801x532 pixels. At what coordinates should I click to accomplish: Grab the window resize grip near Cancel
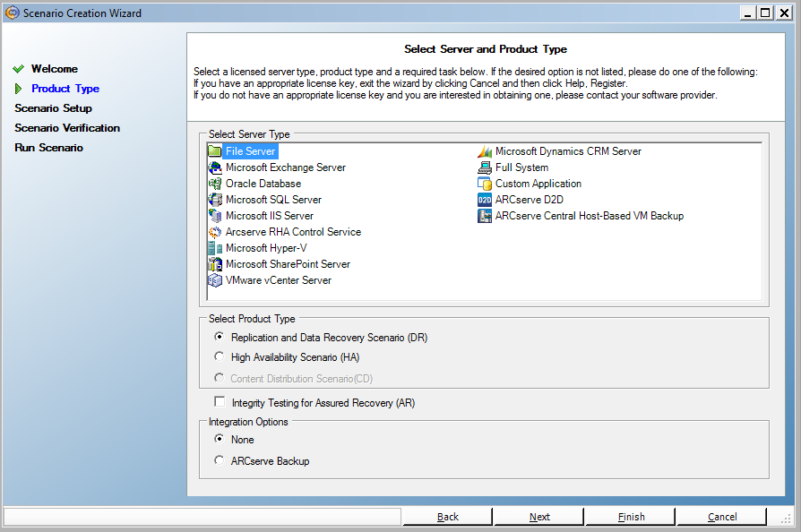pos(786,519)
